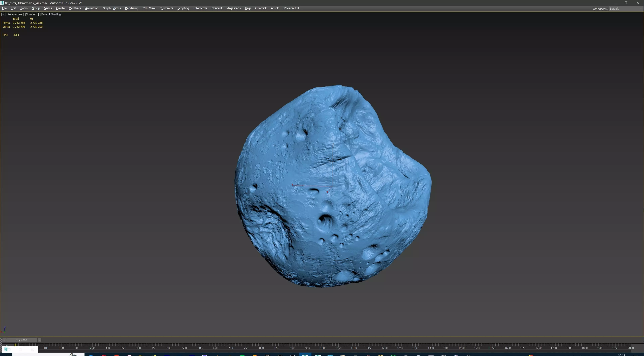Step to previous frame with < arrow
Image resolution: width=644 pixels, height=356 pixels.
click(4, 340)
